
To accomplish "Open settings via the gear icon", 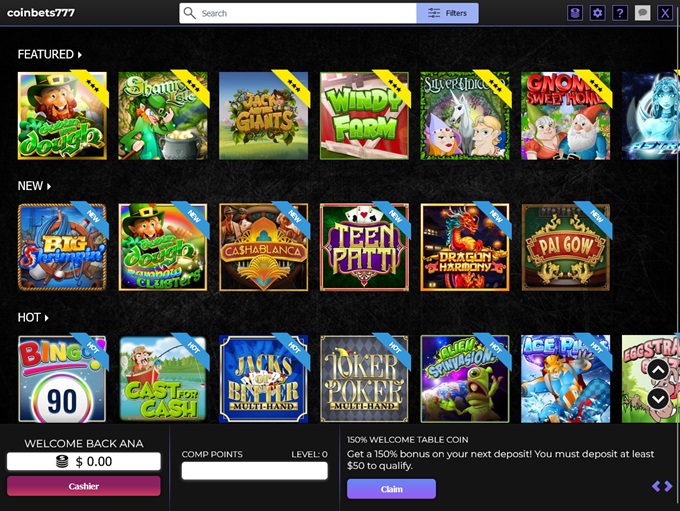I will 598,13.
